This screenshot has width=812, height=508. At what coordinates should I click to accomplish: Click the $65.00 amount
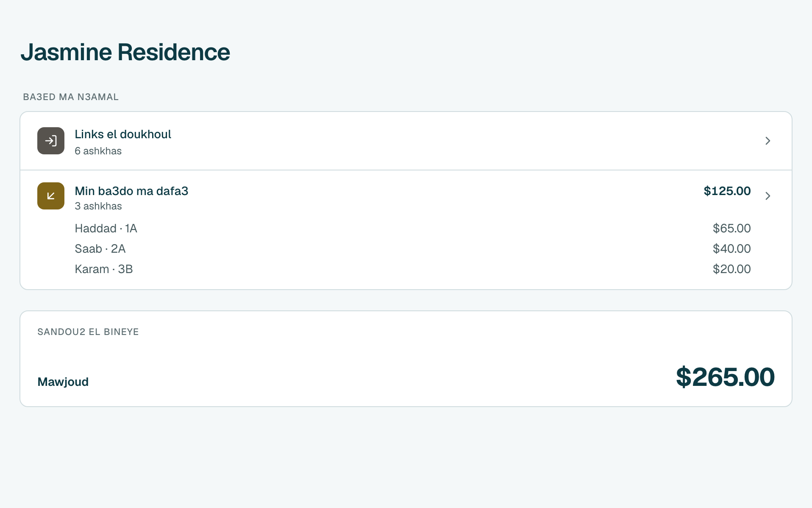[x=731, y=228]
